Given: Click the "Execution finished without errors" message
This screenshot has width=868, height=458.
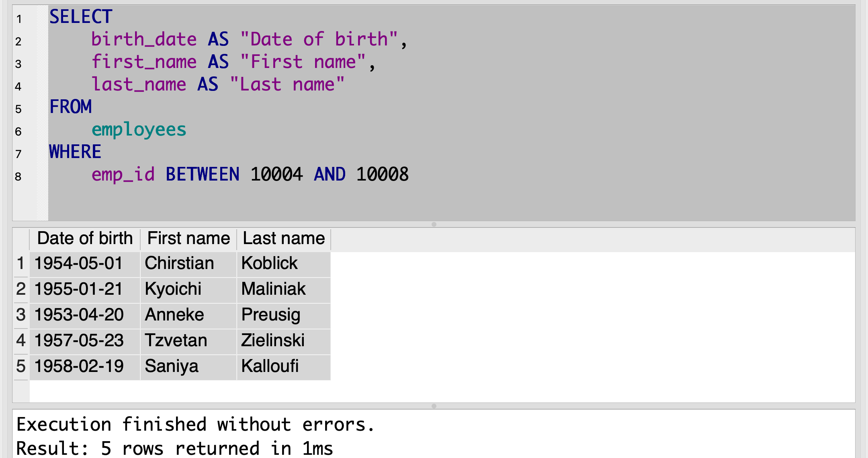Looking at the screenshot, I should [x=196, y=425].
